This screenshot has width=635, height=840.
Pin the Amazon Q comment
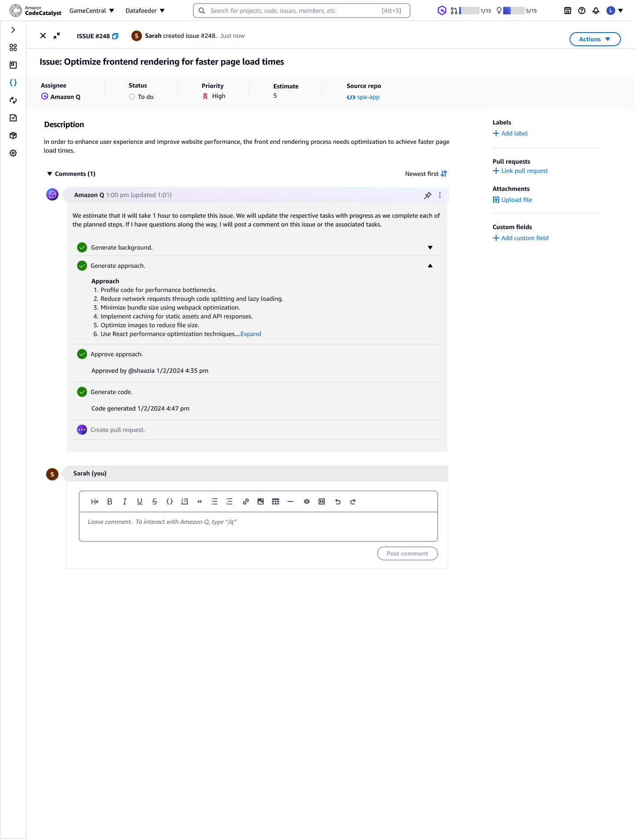(427, 195)
